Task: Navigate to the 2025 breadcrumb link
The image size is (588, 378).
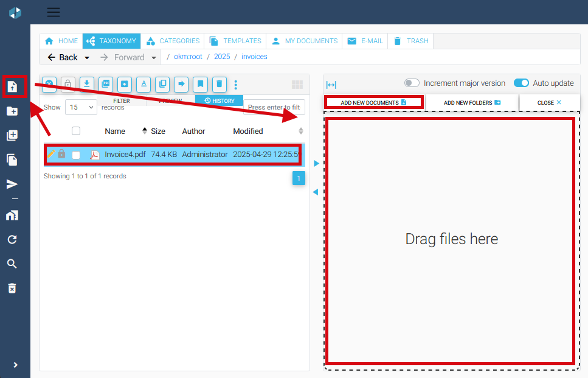Action: pyautogui.click(x=222, y=57)
